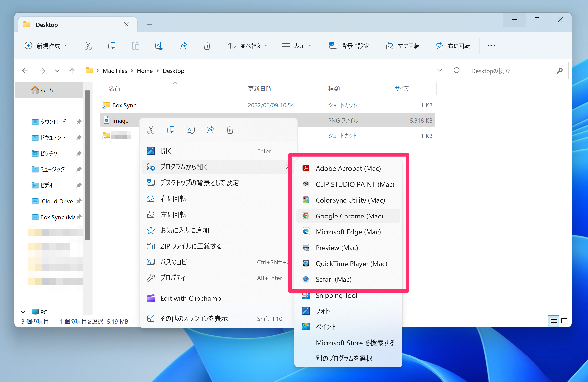Open iCloud Drive in the sidebar
Screen dimensions: 588x382
56,201
